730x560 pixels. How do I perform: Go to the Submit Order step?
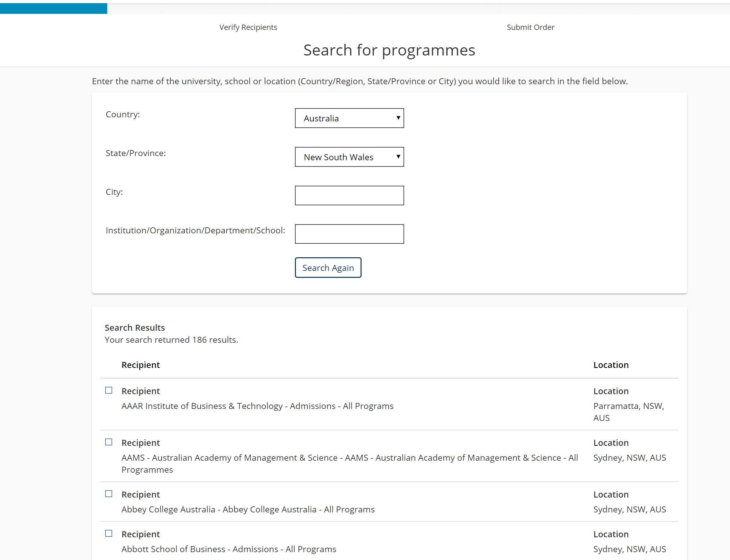[530, 27]
